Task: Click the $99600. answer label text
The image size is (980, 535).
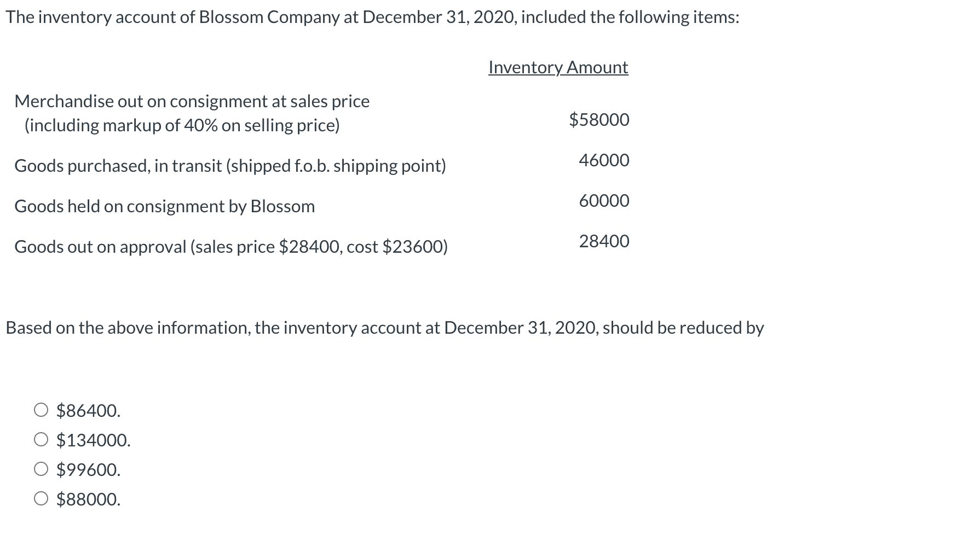Action: 89,470
